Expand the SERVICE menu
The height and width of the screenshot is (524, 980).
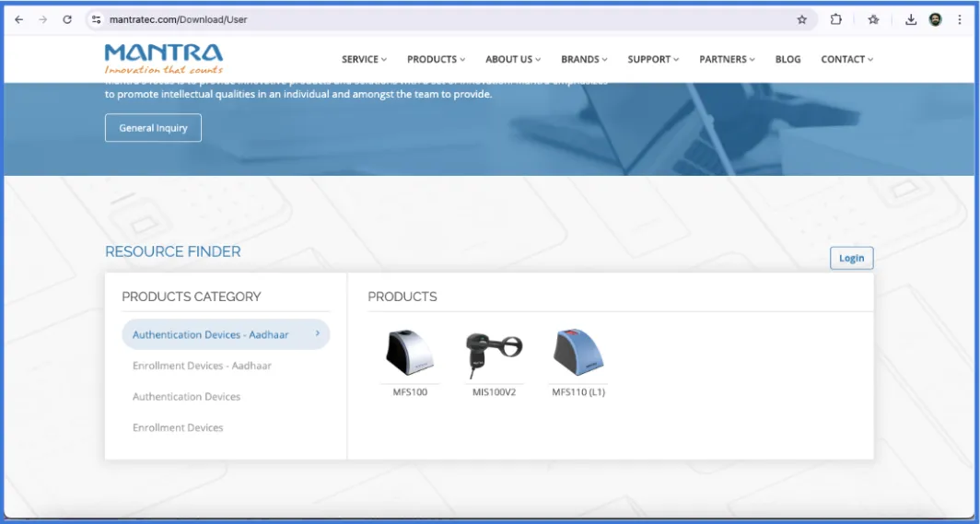364,59
